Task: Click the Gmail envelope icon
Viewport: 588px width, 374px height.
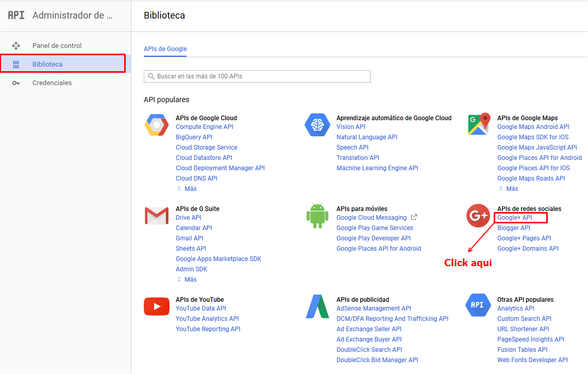Action: click(156, 216)
